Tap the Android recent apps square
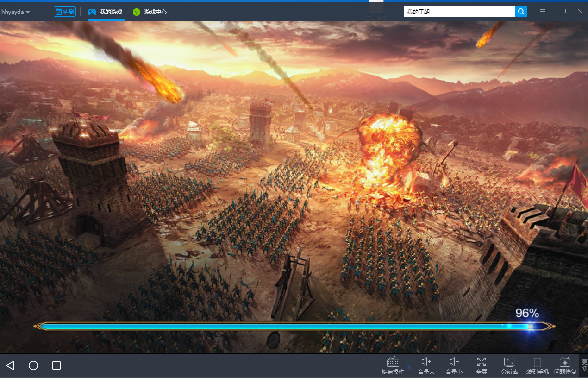 pos(56,365)
